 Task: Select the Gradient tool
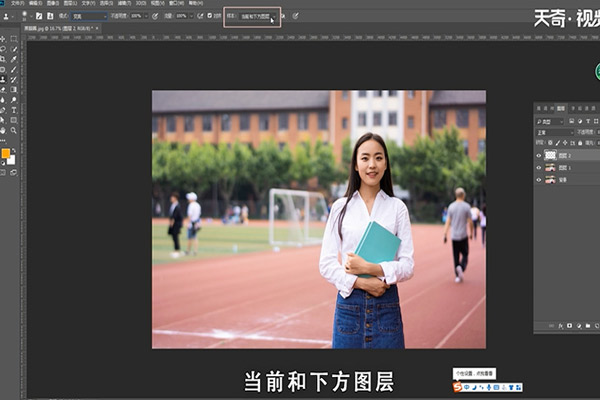14,90
